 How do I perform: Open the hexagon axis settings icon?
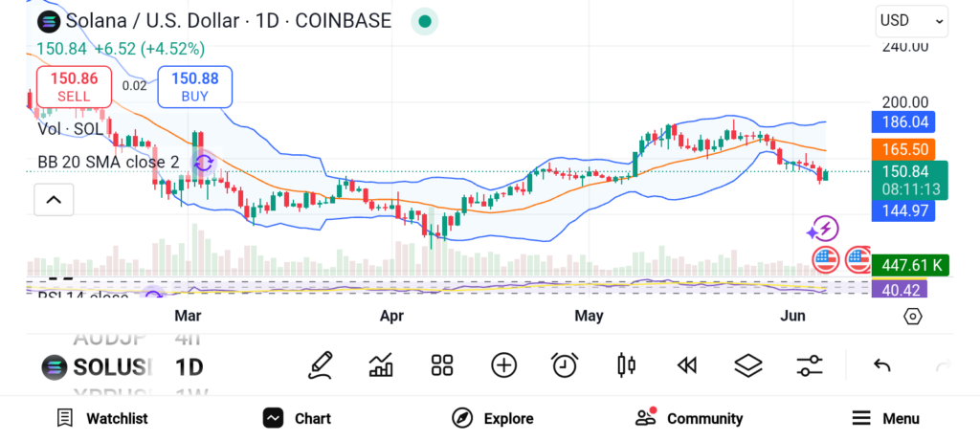click(912, 317)
